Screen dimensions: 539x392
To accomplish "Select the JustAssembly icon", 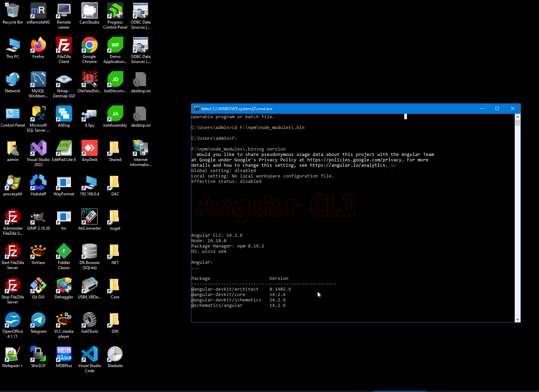I will (x=115, y=117).
